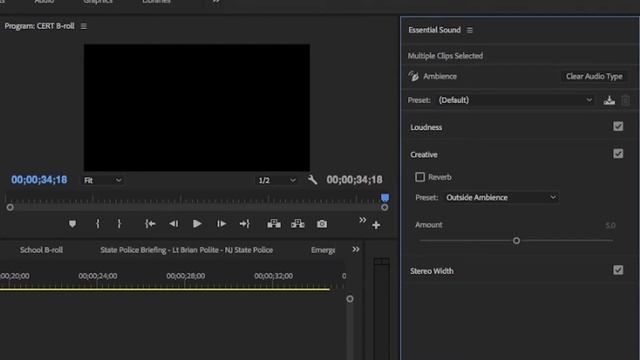Screen dimensions: 640x360
Task: Mark Out point with right brace button
Action: click(119, 224)
